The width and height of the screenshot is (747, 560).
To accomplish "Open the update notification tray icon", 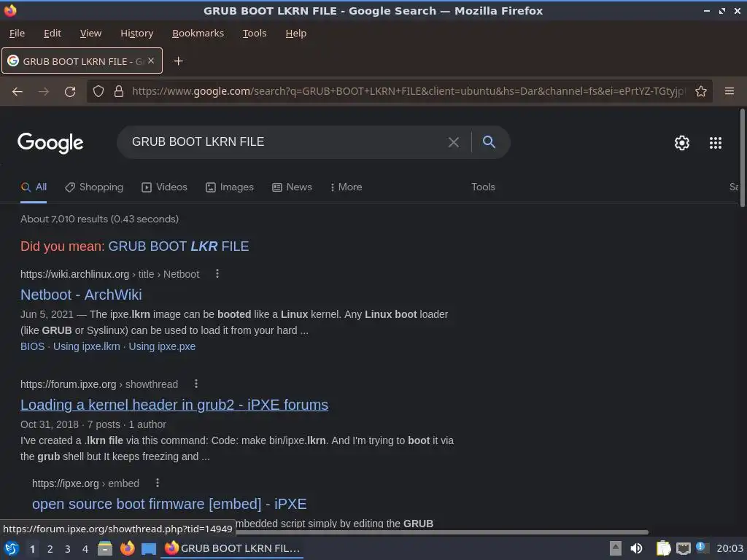I will 701,547.
